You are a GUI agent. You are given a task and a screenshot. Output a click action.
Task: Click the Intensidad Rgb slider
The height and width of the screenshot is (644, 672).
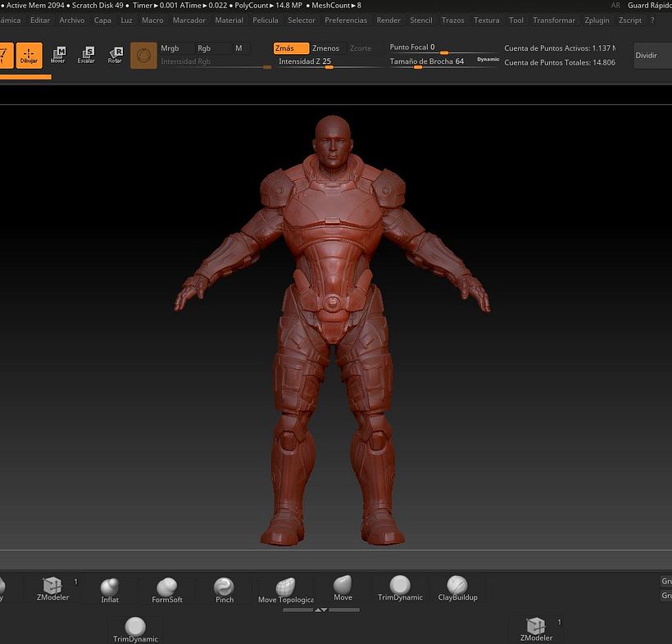tap(216, 62)
